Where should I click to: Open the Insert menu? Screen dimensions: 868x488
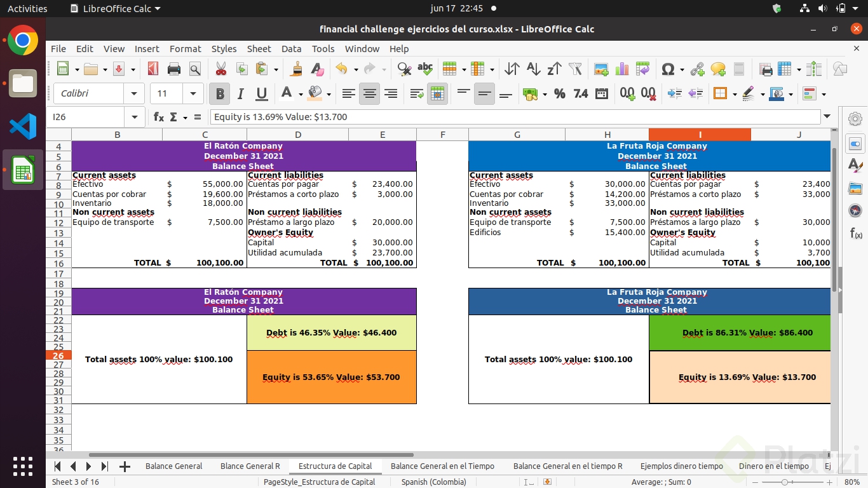coord(147,48)
